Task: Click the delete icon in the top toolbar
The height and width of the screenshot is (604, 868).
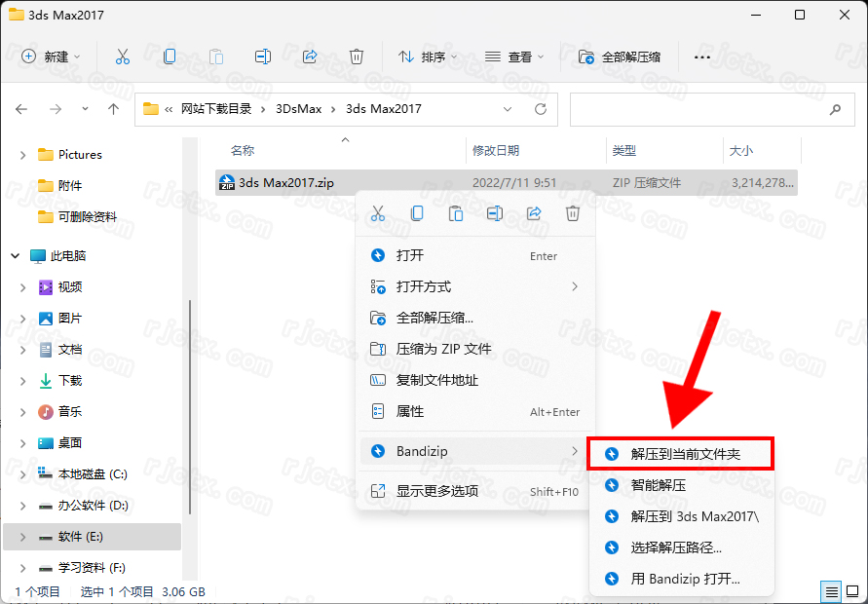Action: pyautogui.click(x=357, y=57)
